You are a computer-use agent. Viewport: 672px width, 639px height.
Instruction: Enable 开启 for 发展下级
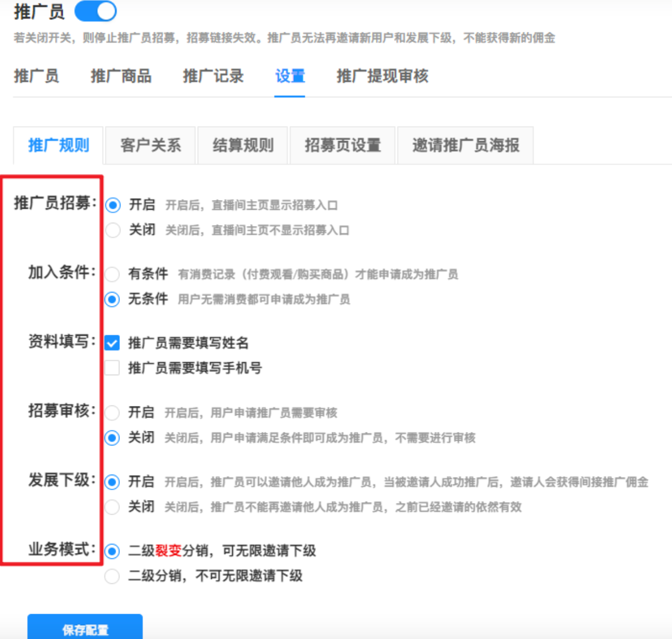[x=112, y=481]
